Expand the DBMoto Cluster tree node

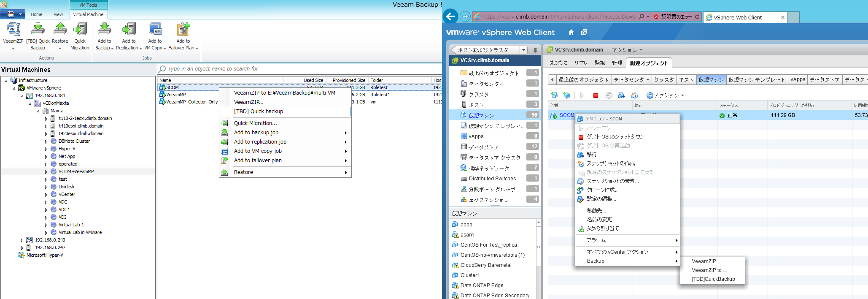[46, 141]
